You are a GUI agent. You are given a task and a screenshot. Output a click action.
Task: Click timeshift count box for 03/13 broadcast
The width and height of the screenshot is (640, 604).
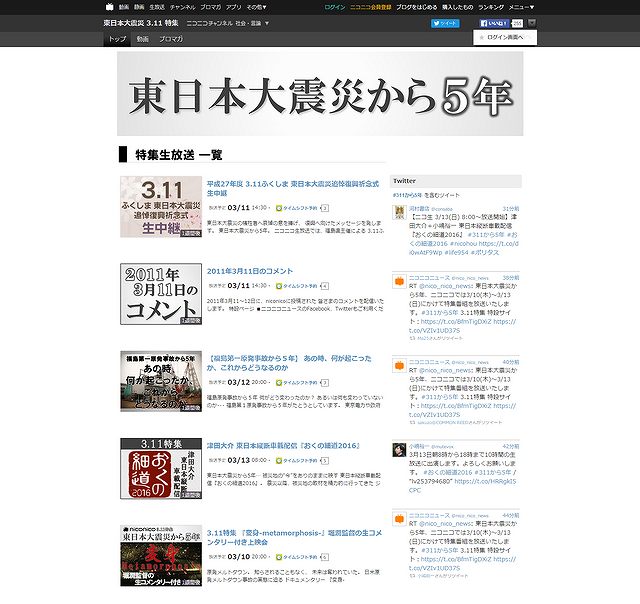[324, 461]
